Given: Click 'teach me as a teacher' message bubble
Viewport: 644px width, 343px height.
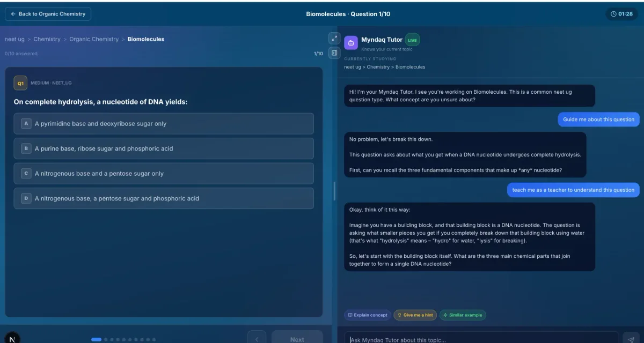Looking at the screenshot, I should coord(573,190).
